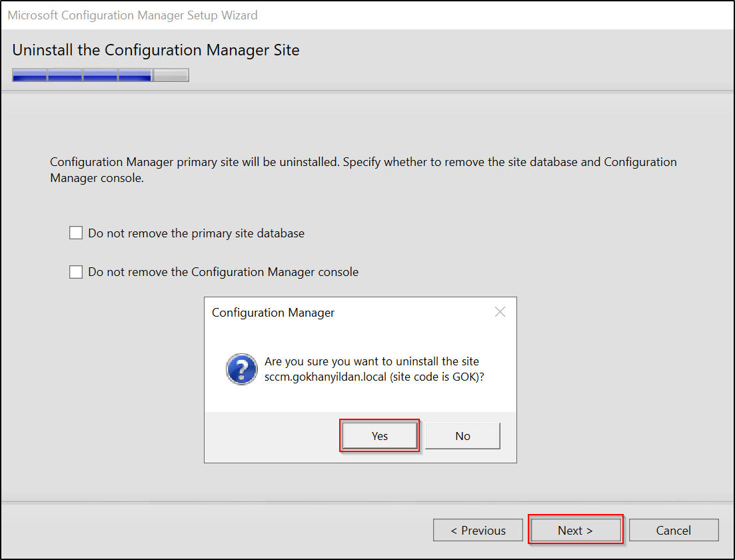Click the blue question mark icon
The width and height of the screenshot is (735, 560).
(x=241, y=369)
